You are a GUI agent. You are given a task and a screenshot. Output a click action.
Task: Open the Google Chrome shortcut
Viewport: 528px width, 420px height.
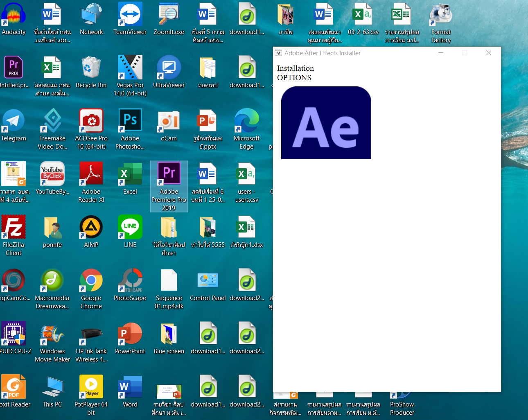click(x=91, y=289)
